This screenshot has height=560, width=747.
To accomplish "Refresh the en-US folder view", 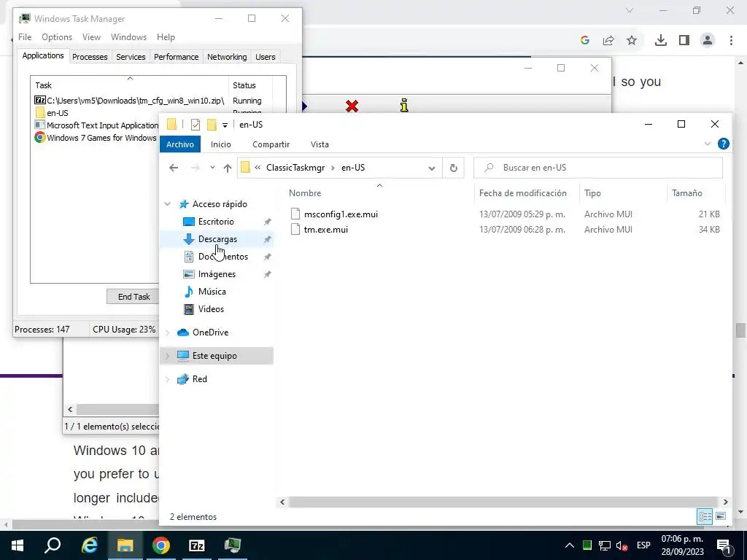I will [x=454, y=168].
